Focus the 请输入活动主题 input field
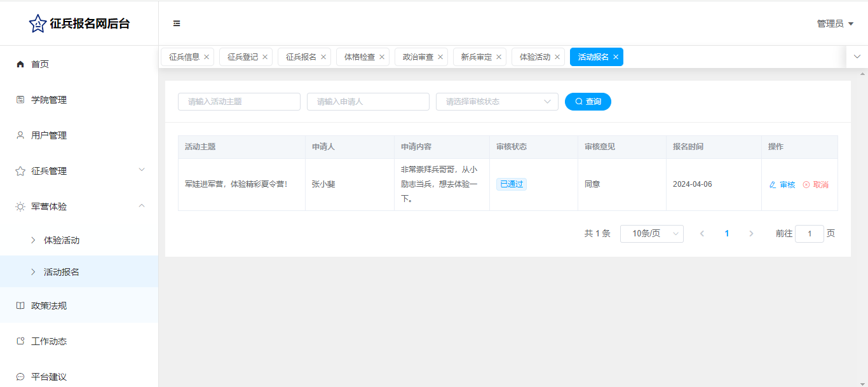Image resolution: width=868 pixels, height=387 pixels. click(x=239, y=102)
